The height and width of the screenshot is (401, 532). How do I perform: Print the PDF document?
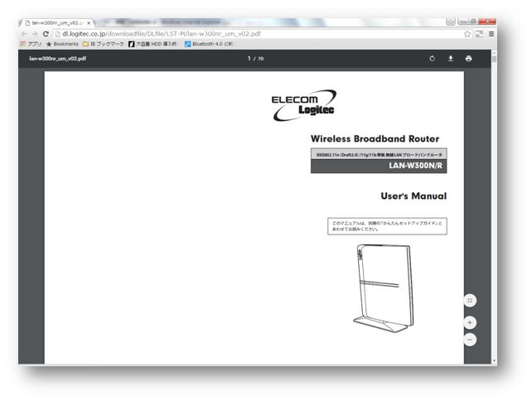tap(468, 58)
